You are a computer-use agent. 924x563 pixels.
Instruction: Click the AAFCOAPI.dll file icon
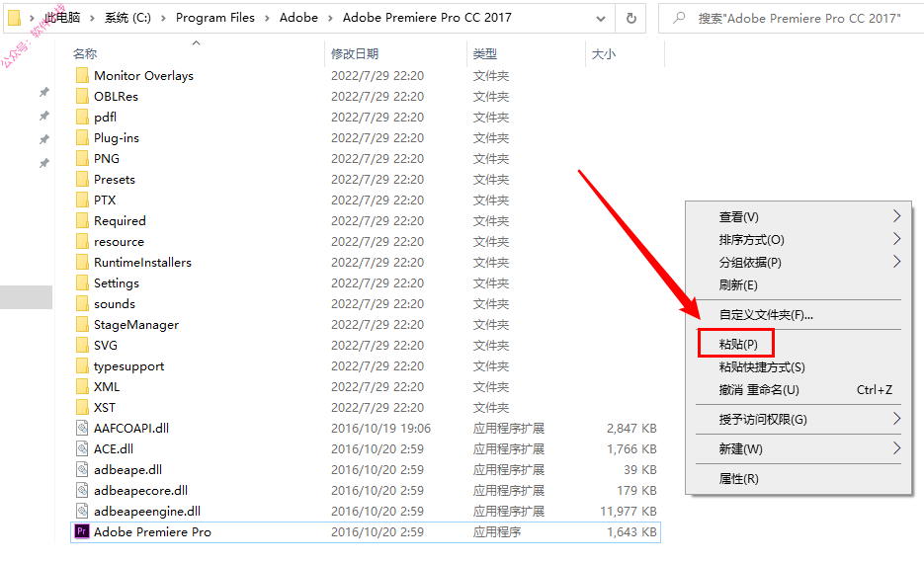coord(82,428)
